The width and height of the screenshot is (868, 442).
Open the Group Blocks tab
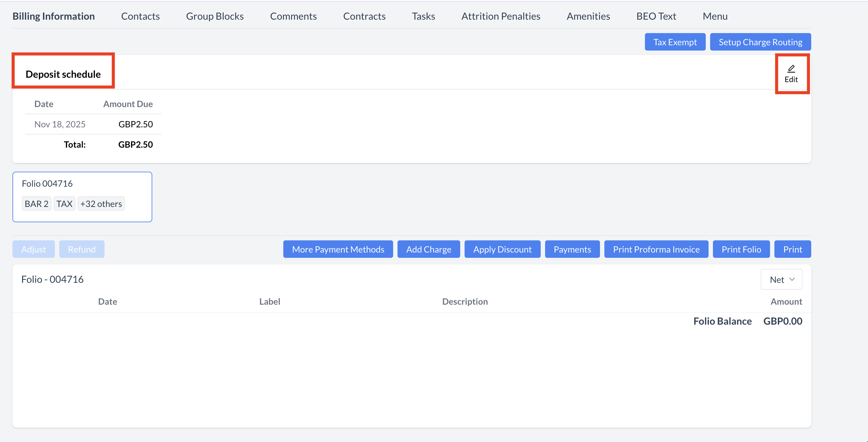[215, 16]
